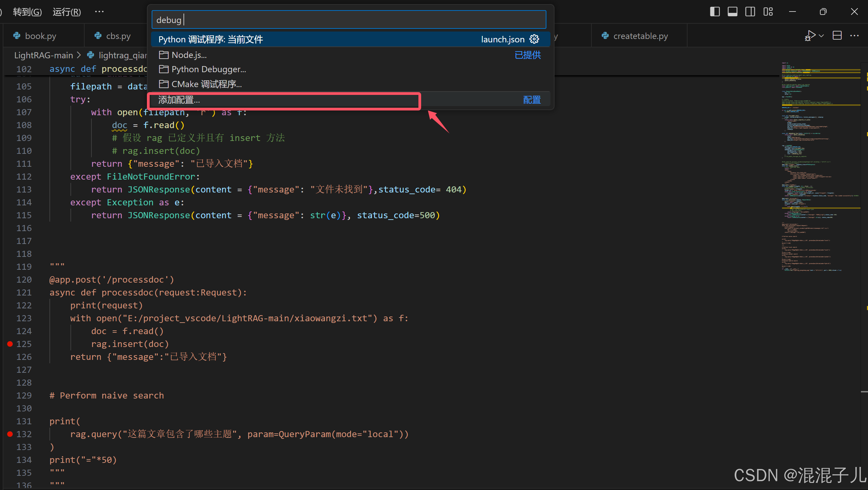The image size is (868, 490).
Task: Click LightRAG-main breadcrumb
Action: [43, 55]
